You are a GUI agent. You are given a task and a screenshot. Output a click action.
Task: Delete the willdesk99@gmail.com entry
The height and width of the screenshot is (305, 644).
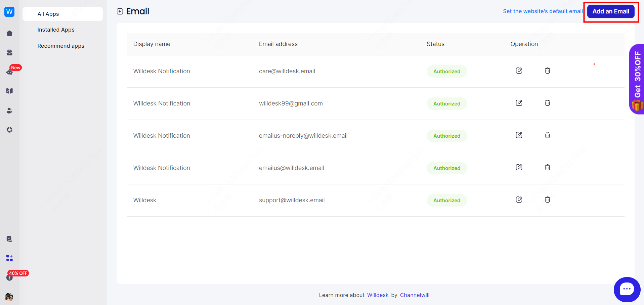[548, 103]
